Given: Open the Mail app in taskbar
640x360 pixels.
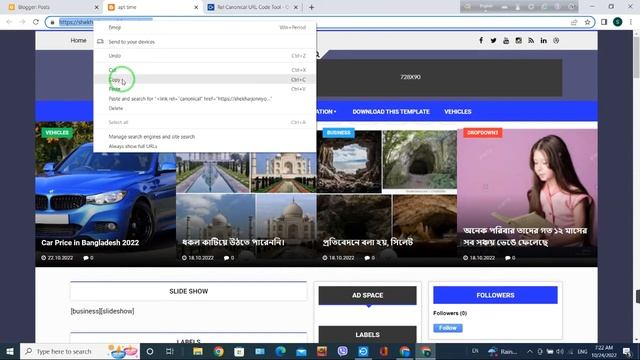Looking at the screenshot, I should tap(301, 351).
